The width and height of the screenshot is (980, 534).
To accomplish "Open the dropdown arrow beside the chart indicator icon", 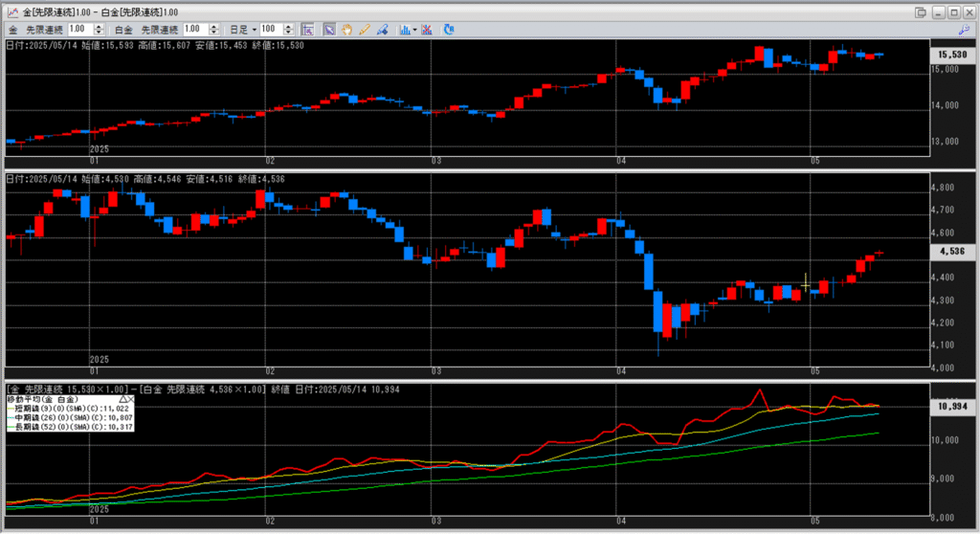I will [x=415, y=30].
